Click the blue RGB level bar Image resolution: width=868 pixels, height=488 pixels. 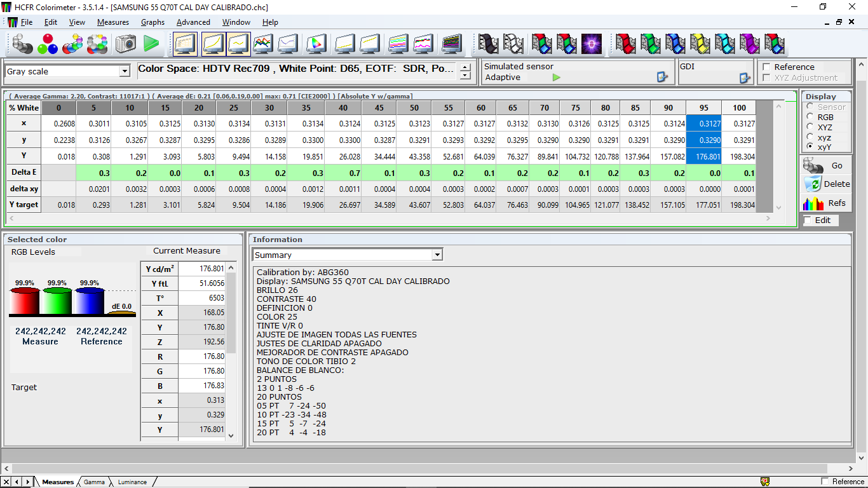(90, 302)
